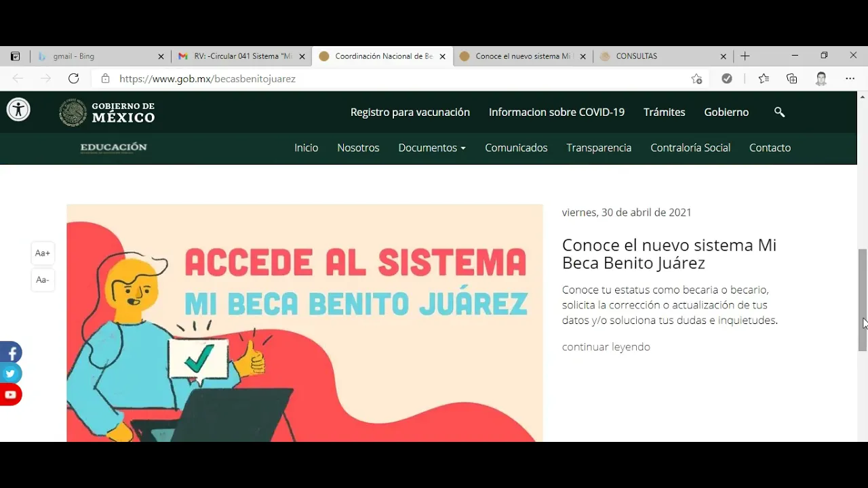Close the gmail - Bing tab
868x488 pixels.
[x=161, y=57]
